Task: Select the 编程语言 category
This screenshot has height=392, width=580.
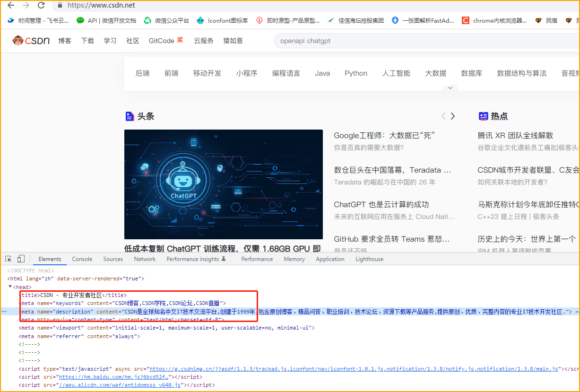Action: point(286,73)
